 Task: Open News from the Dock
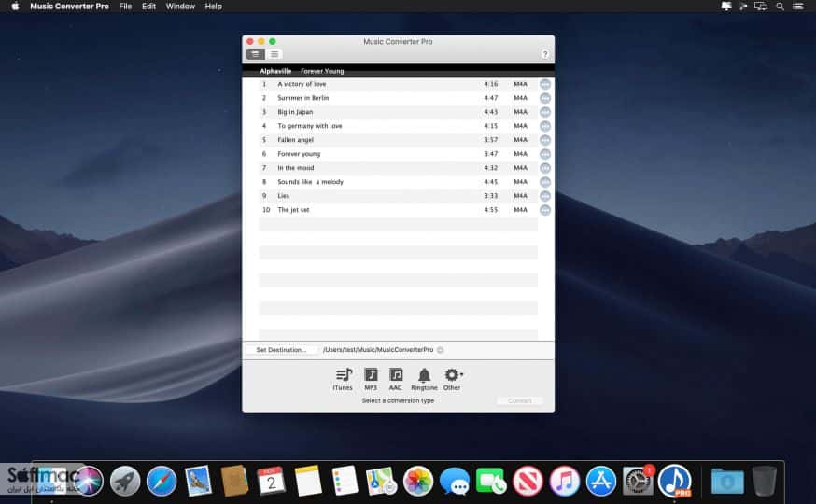(x=528, y=481)
